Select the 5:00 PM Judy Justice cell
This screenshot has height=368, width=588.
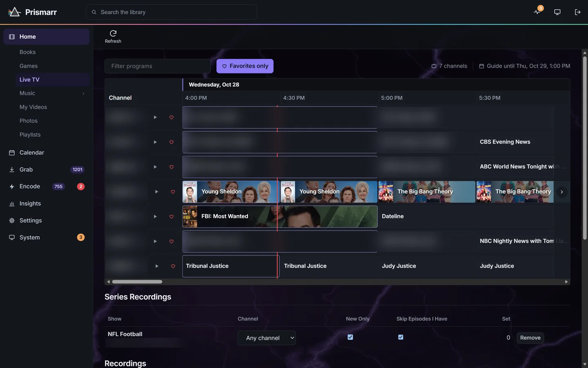427,266
